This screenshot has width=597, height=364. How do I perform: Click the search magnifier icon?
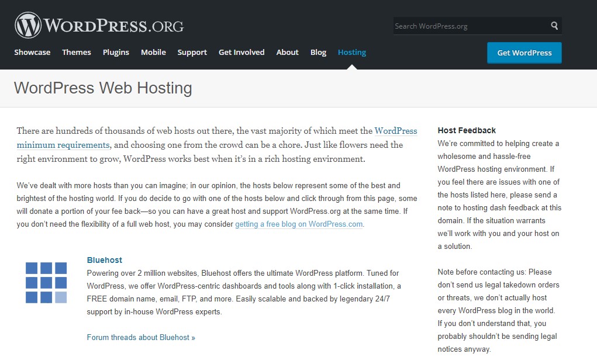pos(554,26)
